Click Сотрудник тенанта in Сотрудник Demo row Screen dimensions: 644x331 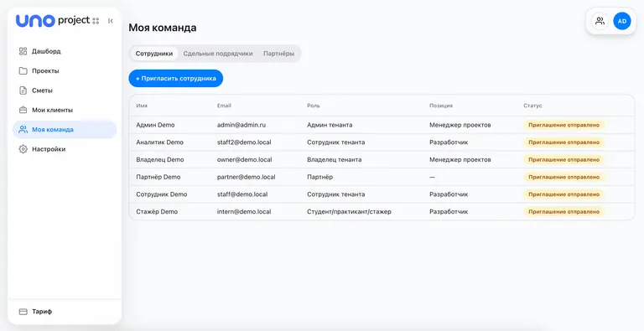coord(335,194)
